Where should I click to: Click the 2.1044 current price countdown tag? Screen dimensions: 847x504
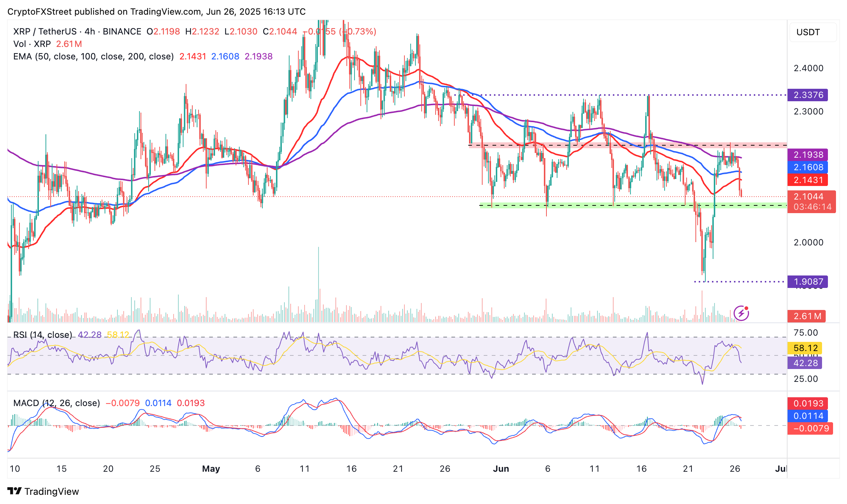point(812,202)
